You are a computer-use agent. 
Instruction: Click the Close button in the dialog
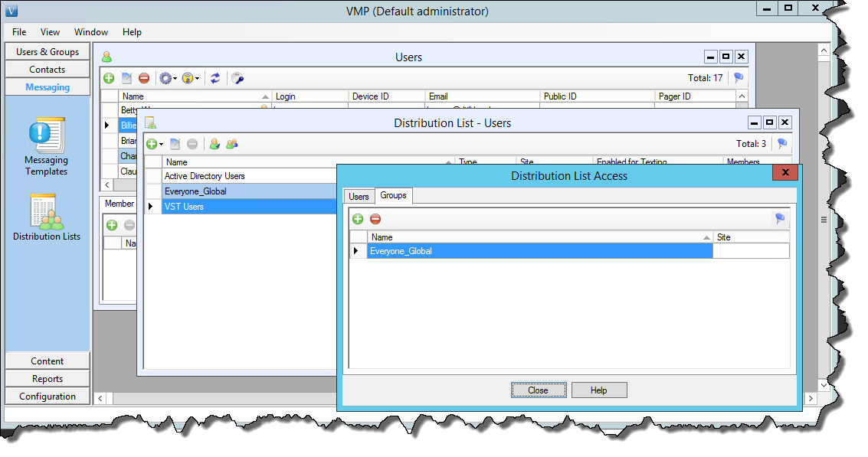538,390
